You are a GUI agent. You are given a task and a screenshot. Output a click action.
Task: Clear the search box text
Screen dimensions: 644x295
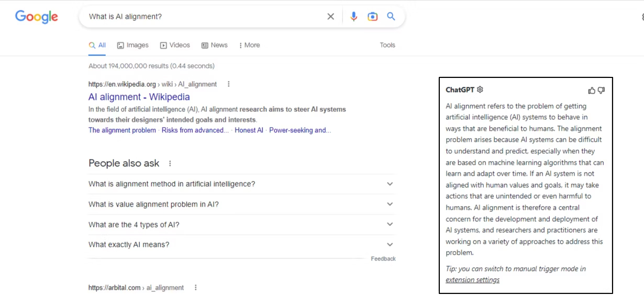[330, 17]
